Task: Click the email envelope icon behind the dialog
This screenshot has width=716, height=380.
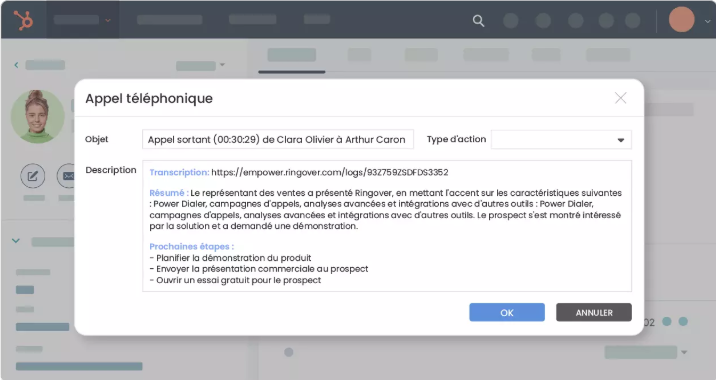Action: pyautogui.click(x=67, y=176)
